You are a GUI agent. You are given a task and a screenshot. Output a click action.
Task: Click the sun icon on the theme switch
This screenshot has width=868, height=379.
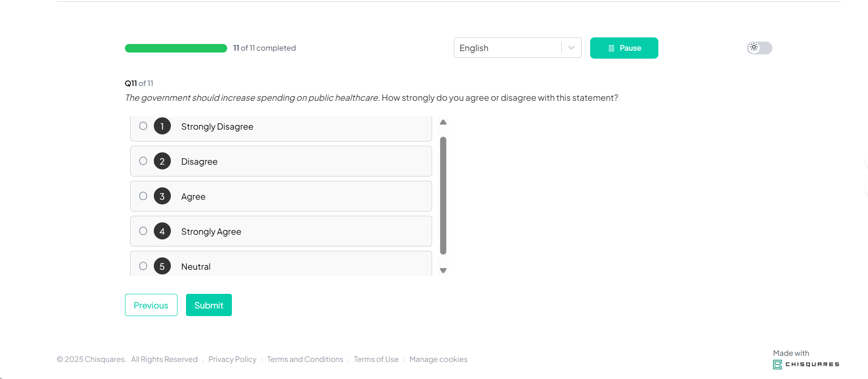[754, 48]
